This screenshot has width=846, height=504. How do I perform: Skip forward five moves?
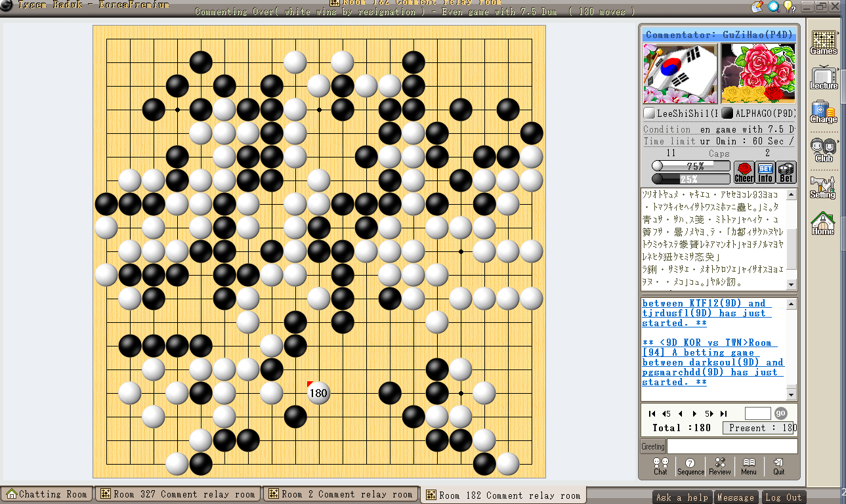click(x=709, y=413)
